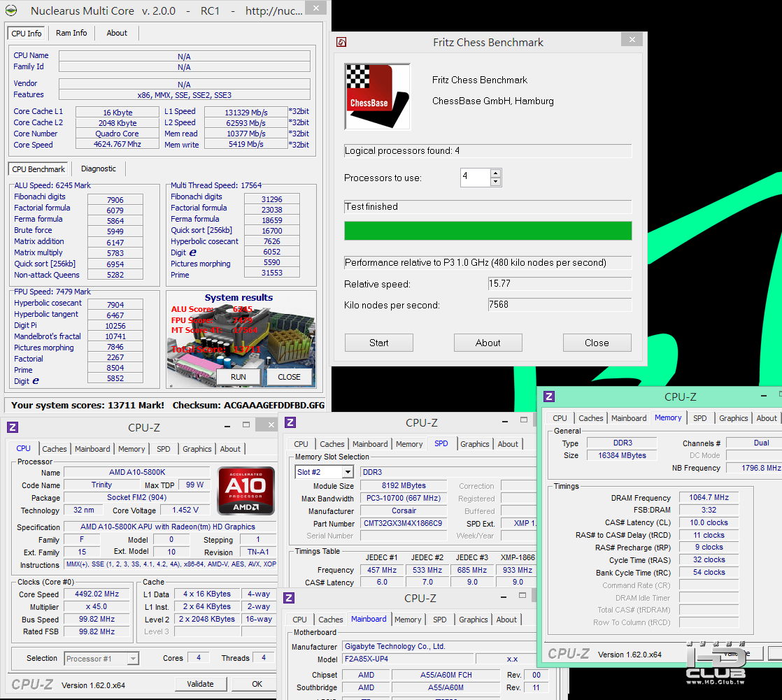Click RUN button in Nuclearus
This screenshot has height=700, width=782.
coord(239,377)
